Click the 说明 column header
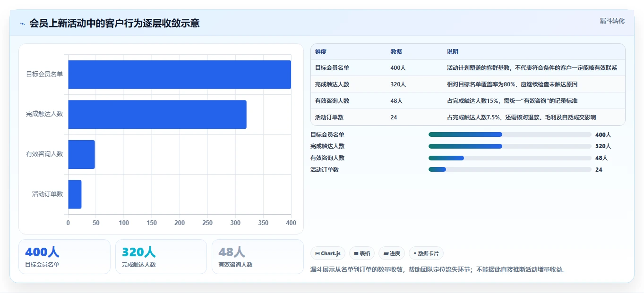The image size is (644, 293). [453, 52]
